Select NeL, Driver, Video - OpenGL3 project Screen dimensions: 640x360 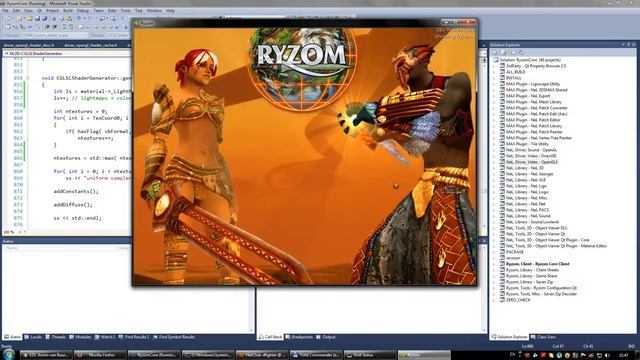pyautogui.click(x=531, y=162)
